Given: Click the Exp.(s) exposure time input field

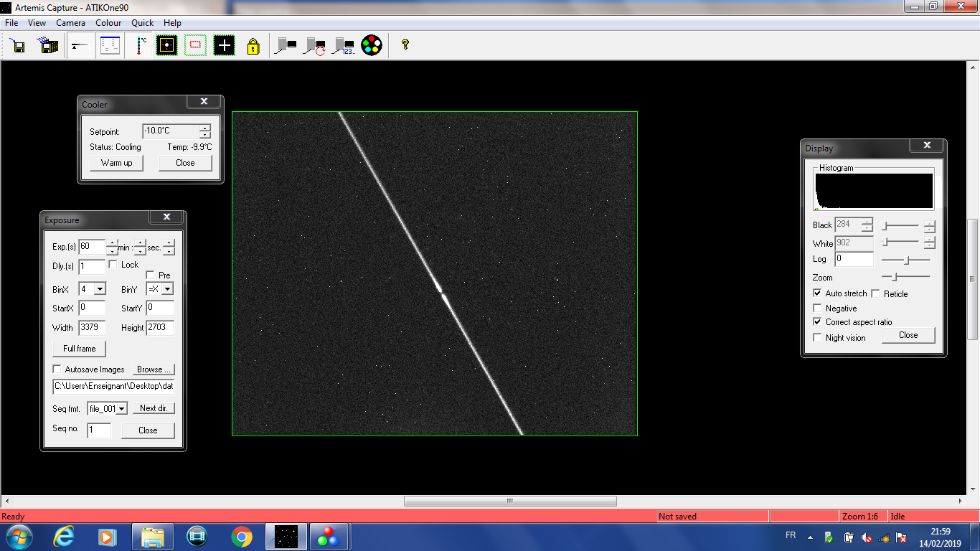Looking at the screenshot, I should pos(91,247).
